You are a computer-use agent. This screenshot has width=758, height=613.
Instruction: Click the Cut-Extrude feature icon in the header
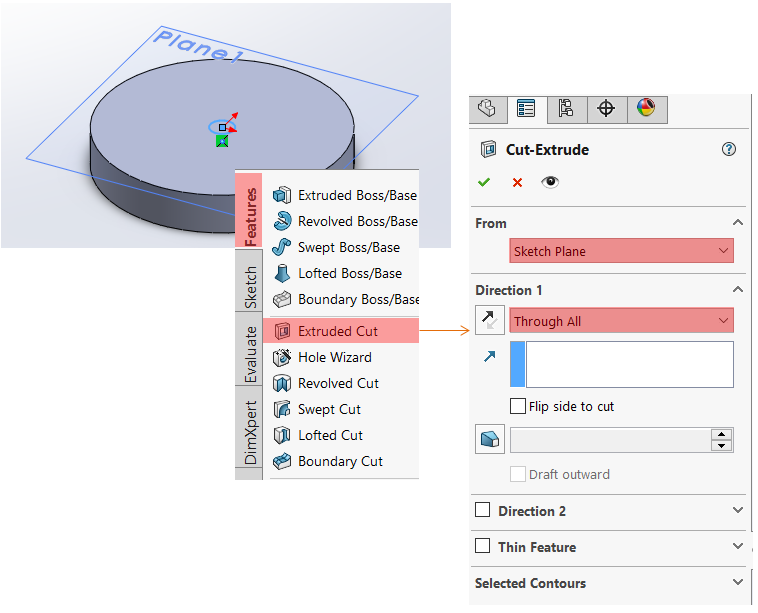488,149
